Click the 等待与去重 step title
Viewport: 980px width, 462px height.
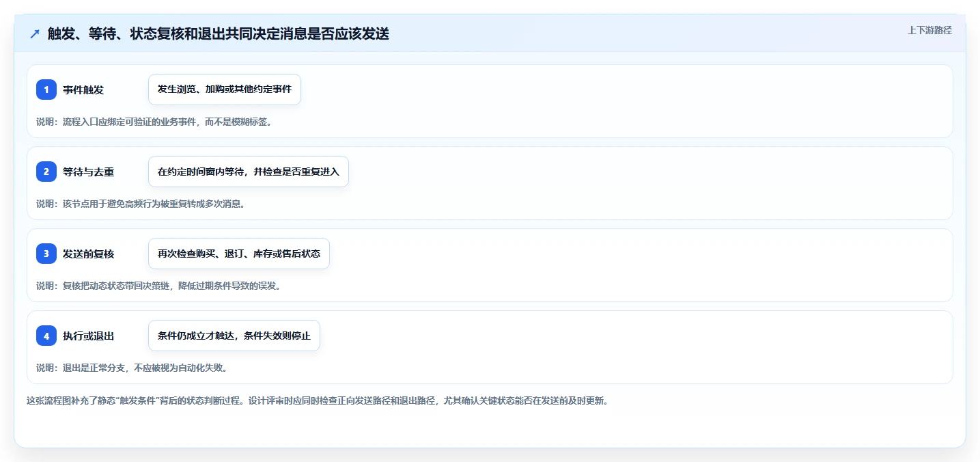click(x=88, y=172)
